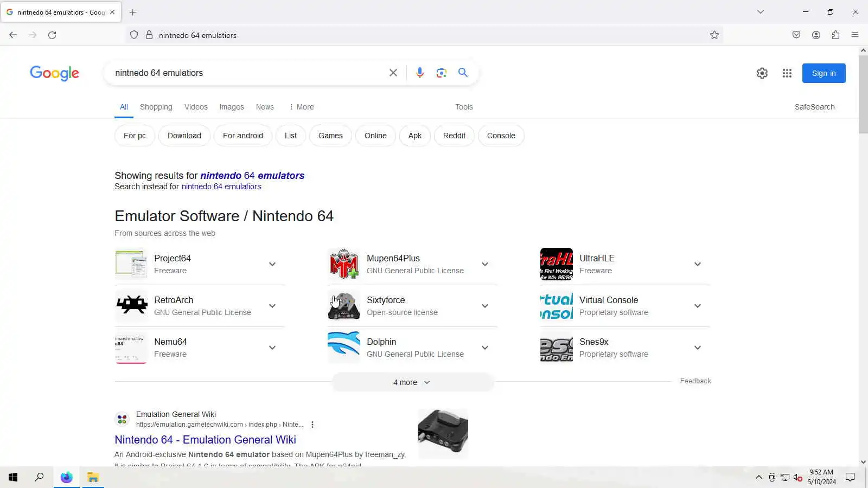
Task: Expand the Snes9x entry
Action: point(698,348)
